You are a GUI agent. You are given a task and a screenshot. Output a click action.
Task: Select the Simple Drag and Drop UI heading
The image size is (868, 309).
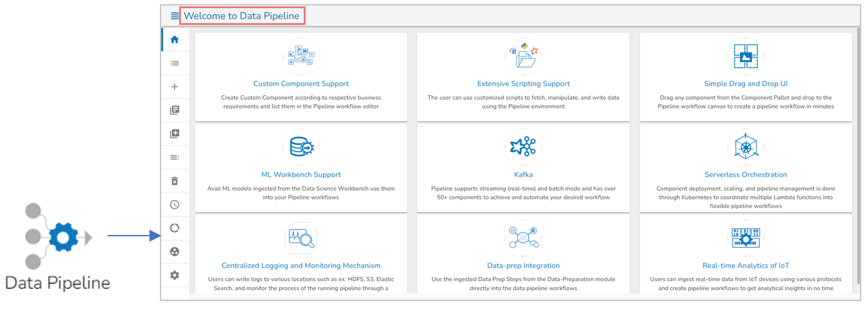pyautogui.click(x=745, y=83)
